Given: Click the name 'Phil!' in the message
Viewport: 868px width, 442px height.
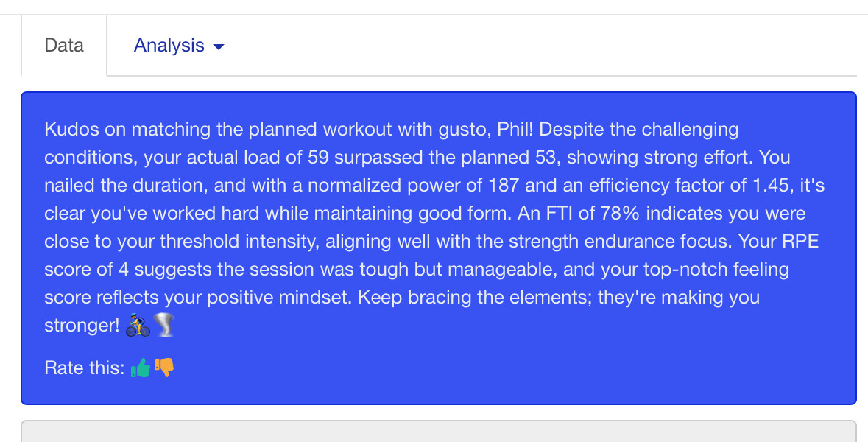Looking at the screenshot, I should [514, 130].
